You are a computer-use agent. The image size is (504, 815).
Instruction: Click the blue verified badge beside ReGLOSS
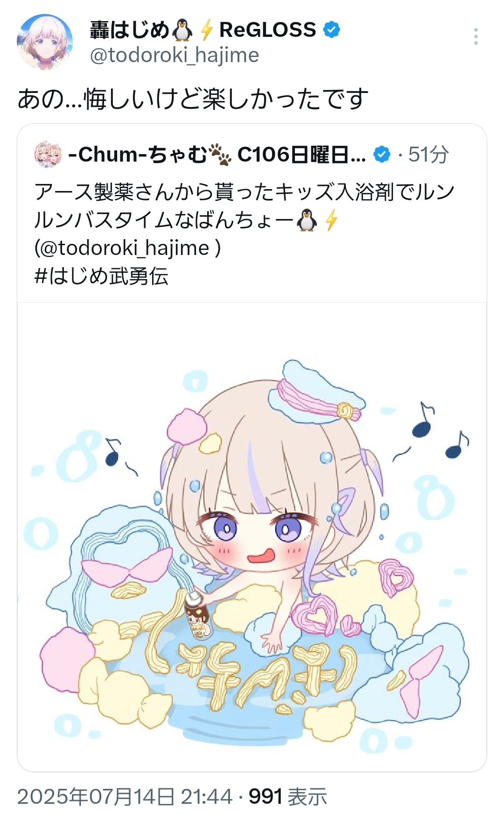pyautogui.click(x=332, y=30)
